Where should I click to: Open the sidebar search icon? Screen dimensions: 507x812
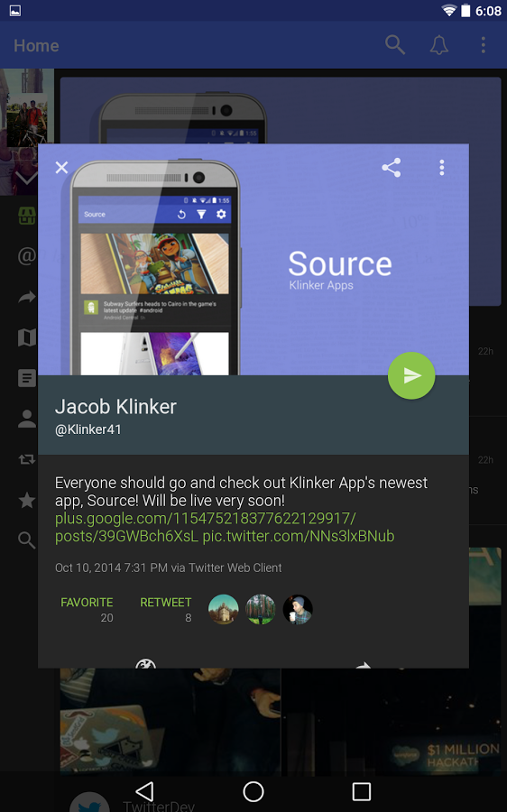[x=26, y=540]
